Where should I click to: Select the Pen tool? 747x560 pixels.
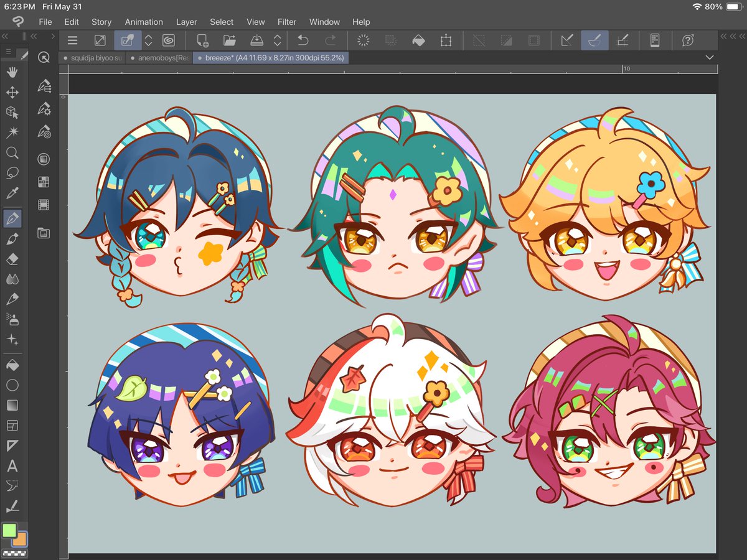pyautogui.click(x=12, y=218)
